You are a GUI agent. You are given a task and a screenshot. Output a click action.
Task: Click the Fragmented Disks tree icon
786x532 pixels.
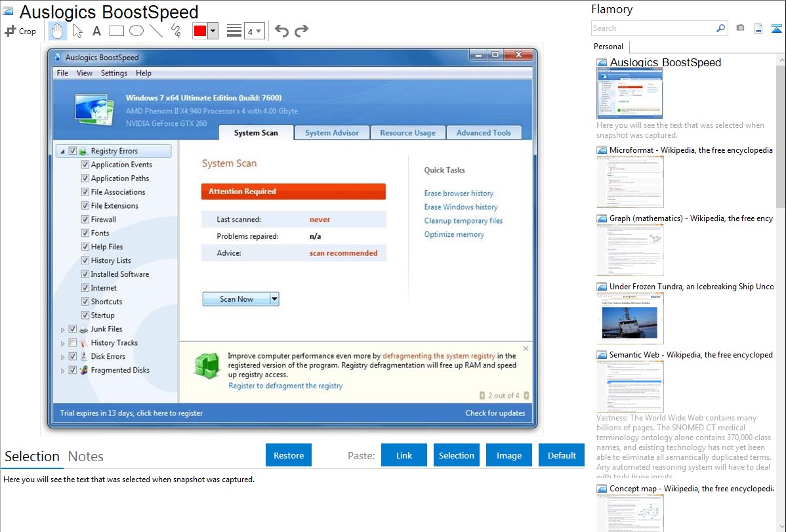point(83,370)
